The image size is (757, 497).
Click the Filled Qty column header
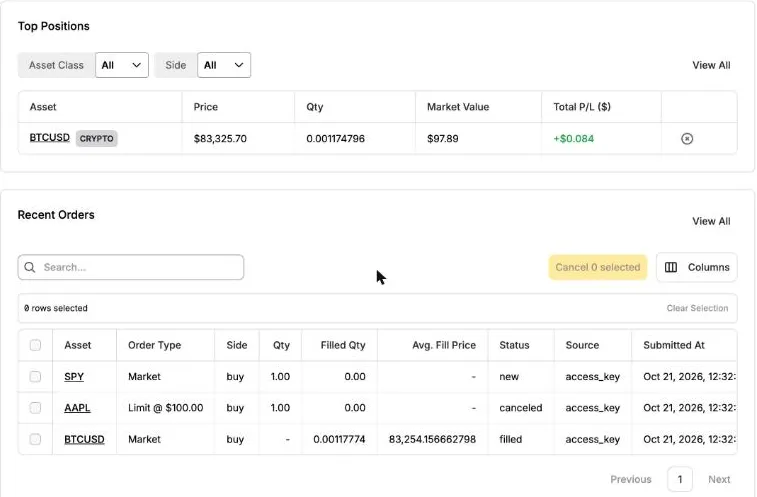coord(343,345)
